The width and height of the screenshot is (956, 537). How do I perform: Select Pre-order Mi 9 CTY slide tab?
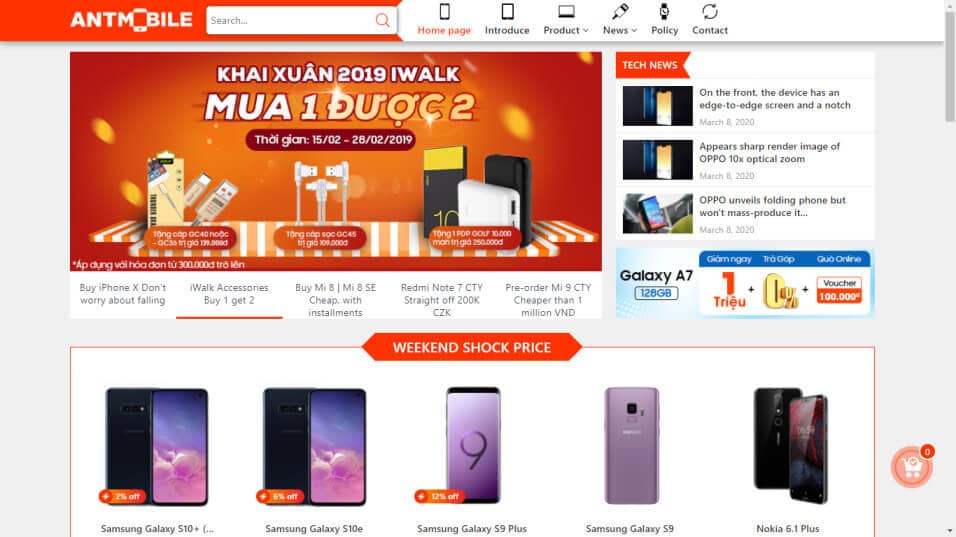point(548,300)
